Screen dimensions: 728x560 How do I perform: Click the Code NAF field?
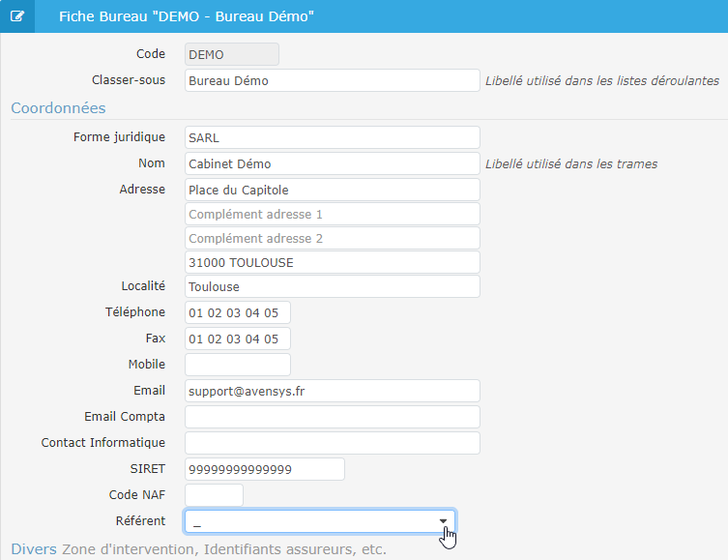pyautogui.click(x=214, y=495)
